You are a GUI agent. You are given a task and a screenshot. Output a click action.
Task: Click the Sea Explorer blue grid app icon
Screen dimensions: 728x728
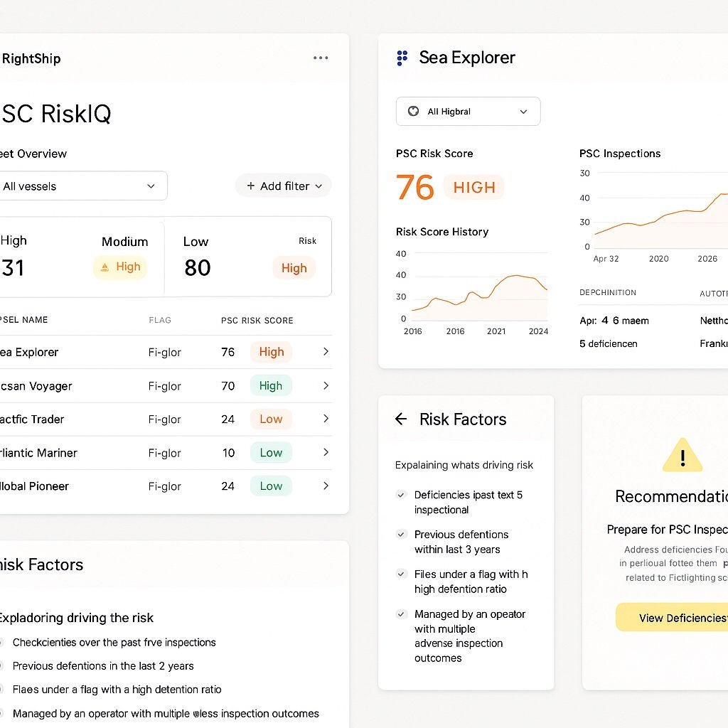point(402,58)
